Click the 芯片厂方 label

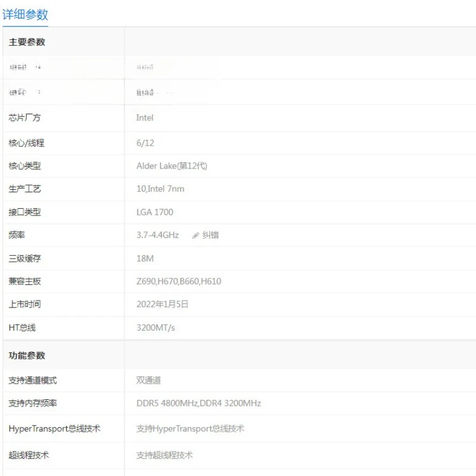click(24, 118)
